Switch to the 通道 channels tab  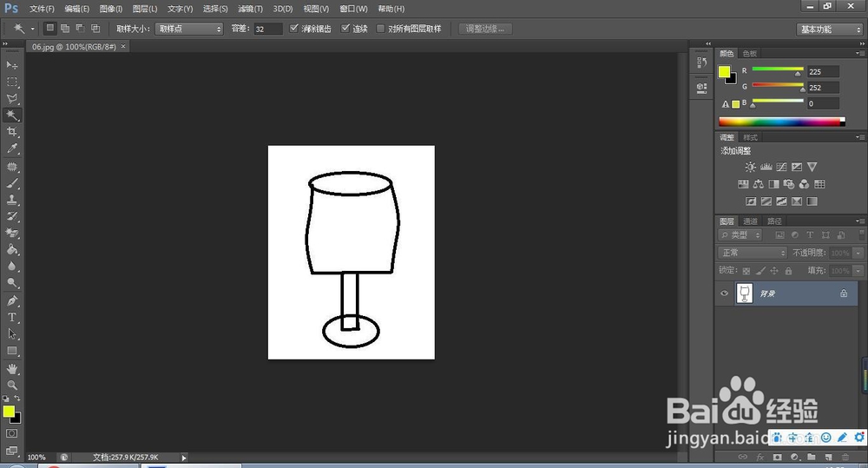[750, 221]
